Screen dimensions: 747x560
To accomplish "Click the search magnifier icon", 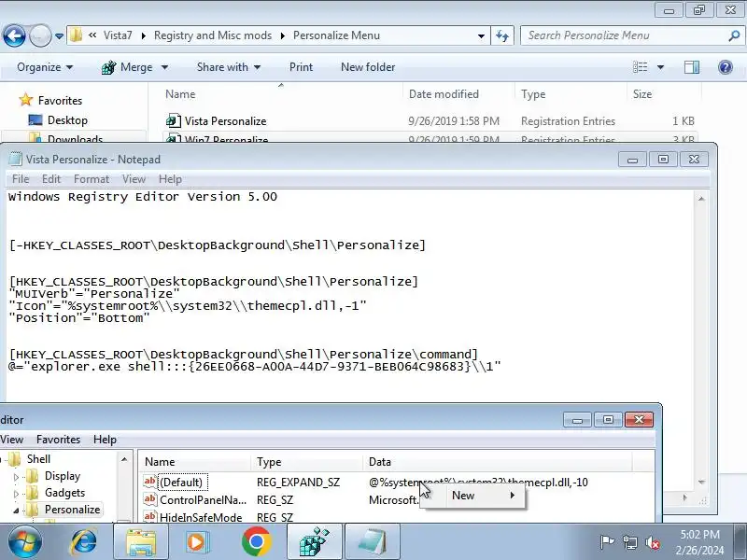I will (x=734, y=35).
